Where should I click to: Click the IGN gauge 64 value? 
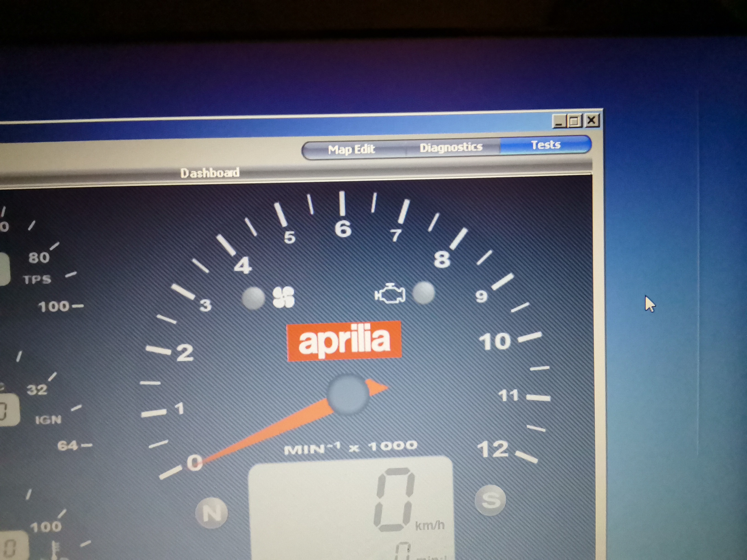68,446
